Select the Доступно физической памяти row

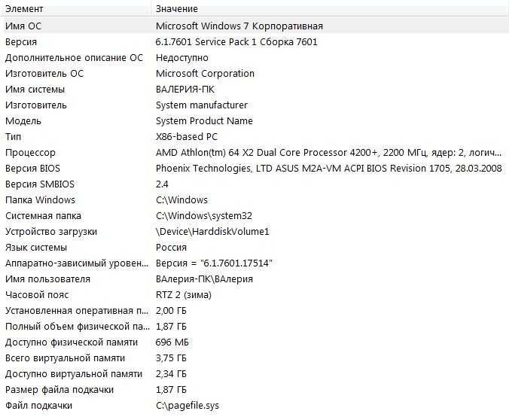point(254,342)
